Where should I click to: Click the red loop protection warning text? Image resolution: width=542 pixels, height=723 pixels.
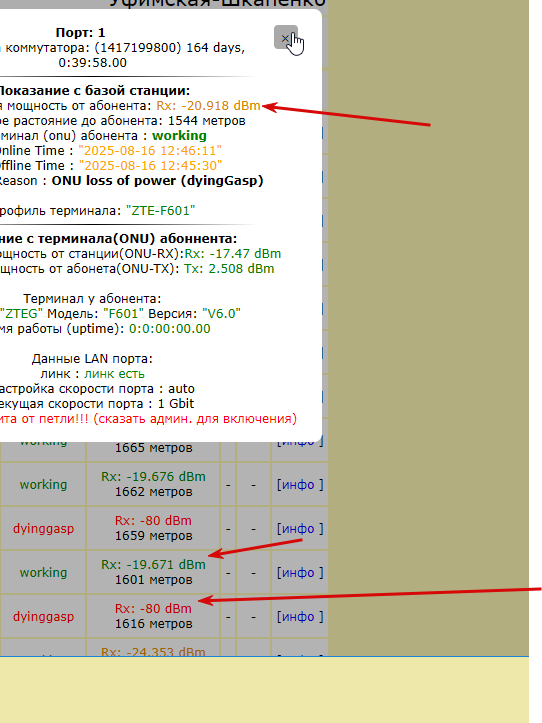(148, 419)
